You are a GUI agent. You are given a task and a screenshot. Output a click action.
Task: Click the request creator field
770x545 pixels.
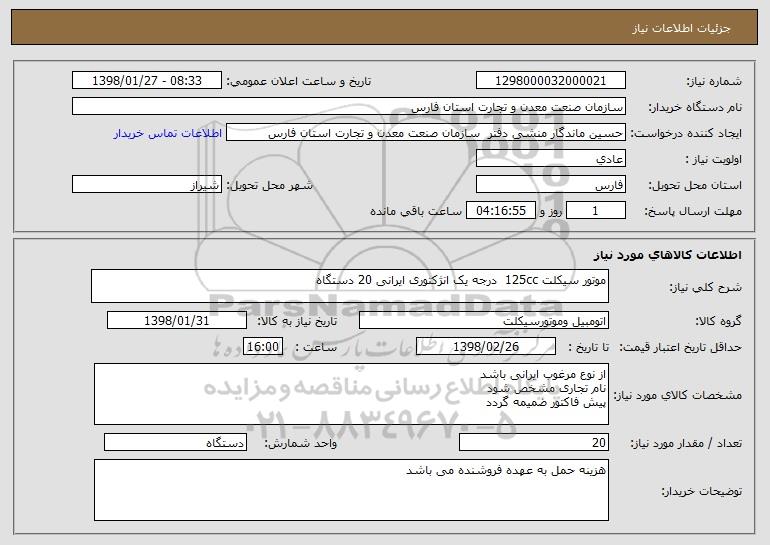426,133
